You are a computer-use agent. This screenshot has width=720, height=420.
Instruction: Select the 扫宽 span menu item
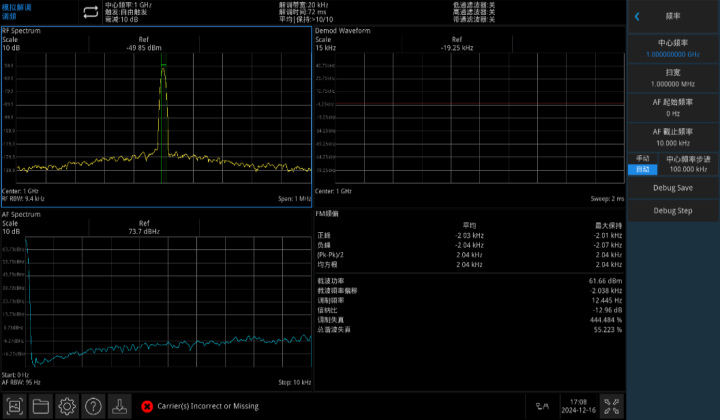(672, 79)
